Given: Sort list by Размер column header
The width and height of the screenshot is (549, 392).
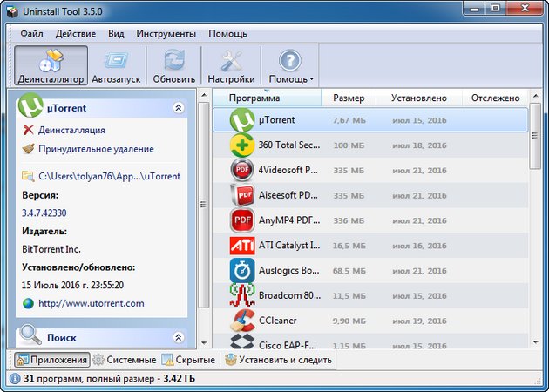Looking at the screenshot, I should click(349, 98).
